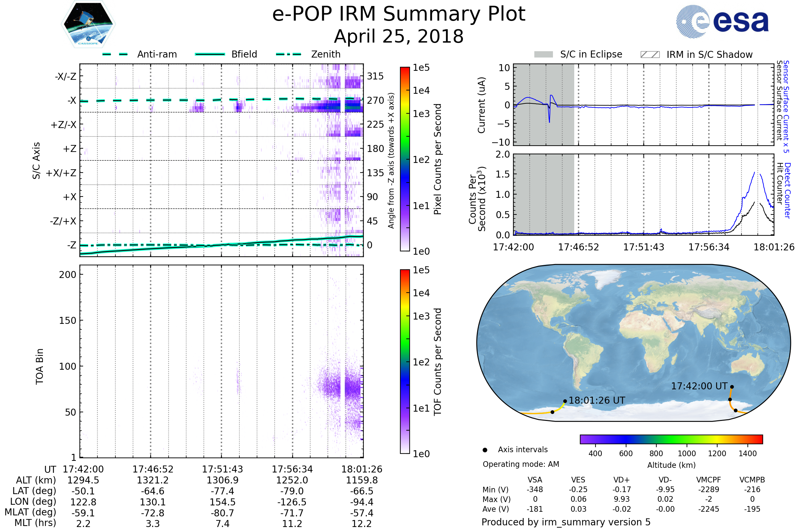Click the Operating mode: AM label
Screen dimensions: 798x532
click(x=521, y=464)
